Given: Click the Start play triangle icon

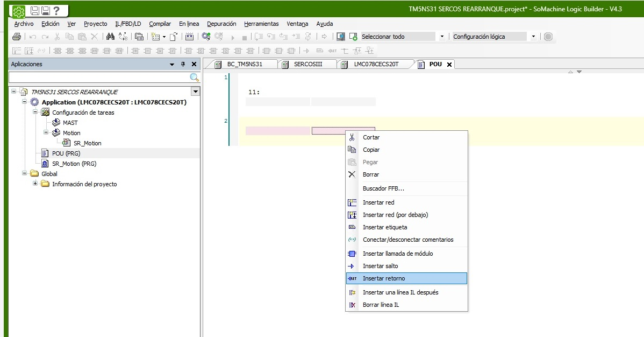Looking at the screenshot, I should [x=232, y=37].
